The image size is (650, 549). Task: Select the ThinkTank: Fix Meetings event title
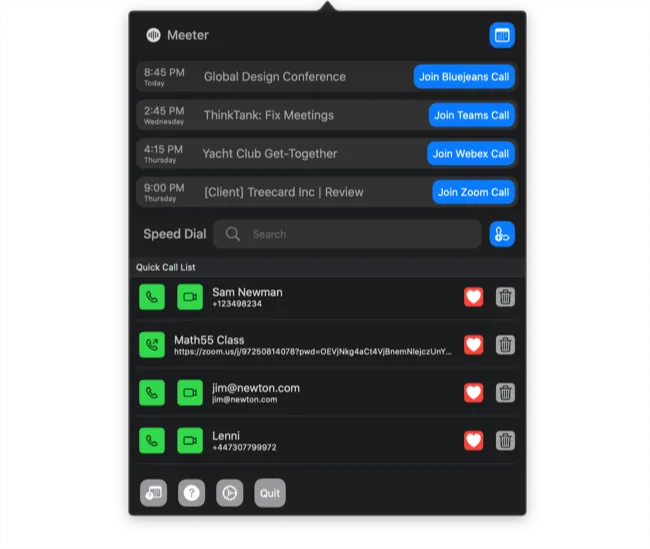(x=269, y=115)
